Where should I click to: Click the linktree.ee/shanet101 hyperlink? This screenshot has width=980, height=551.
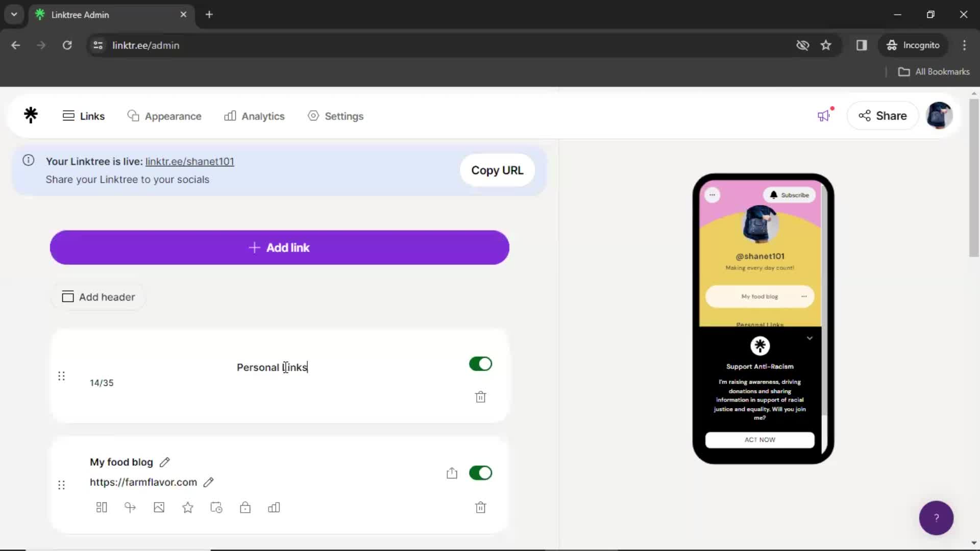tap(189, 161)
